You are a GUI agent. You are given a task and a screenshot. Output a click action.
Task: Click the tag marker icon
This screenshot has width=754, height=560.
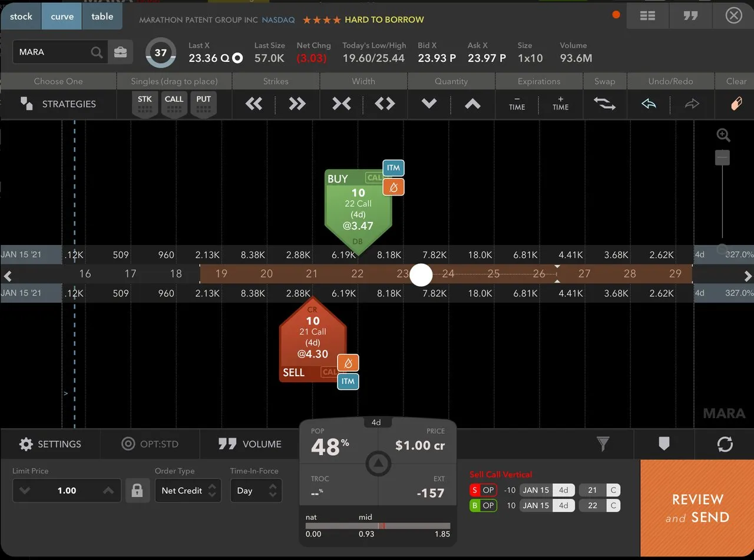tap(664, 443)
